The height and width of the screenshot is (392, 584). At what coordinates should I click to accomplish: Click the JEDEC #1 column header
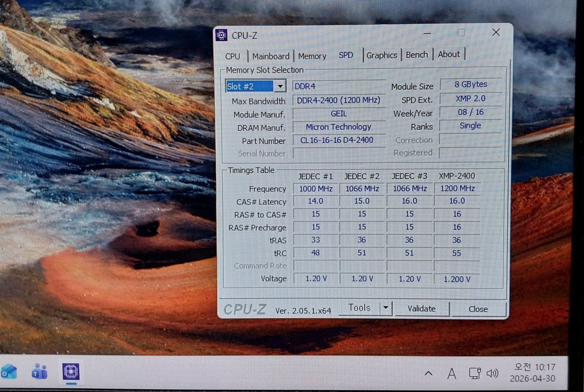(x=315, y=176)
